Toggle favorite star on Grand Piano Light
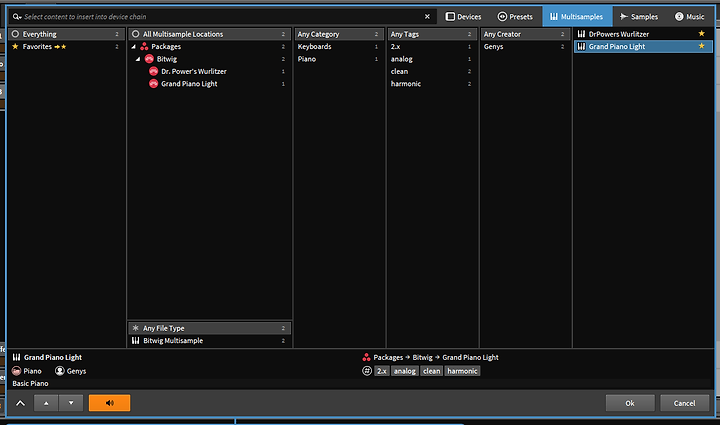 (x=702, y=46)
